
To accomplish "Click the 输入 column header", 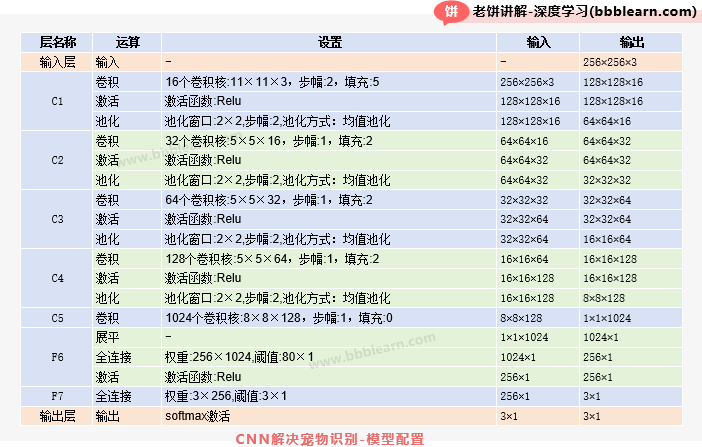I will click(538, 42).
